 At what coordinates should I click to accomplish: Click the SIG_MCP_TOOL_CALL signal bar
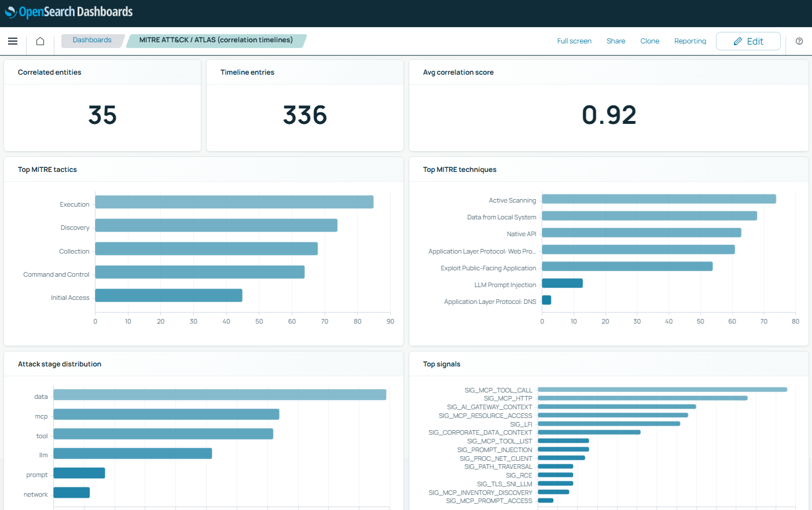[663, 390]
